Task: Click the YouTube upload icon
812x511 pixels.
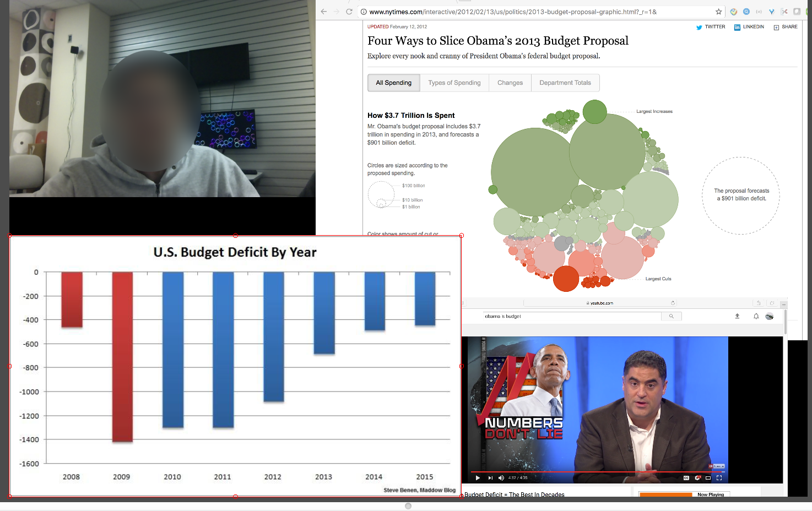Action: click(x=737, y=316)
